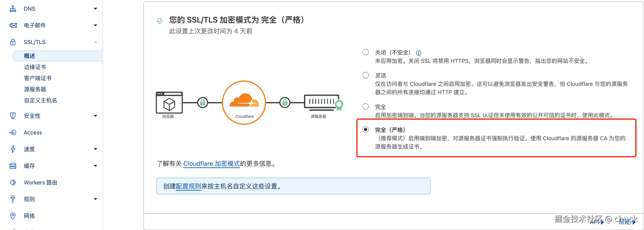Open the 边缘证书 submenu item
The height and width of the screenshot is (230, 644).
click(x=35, y=67)
